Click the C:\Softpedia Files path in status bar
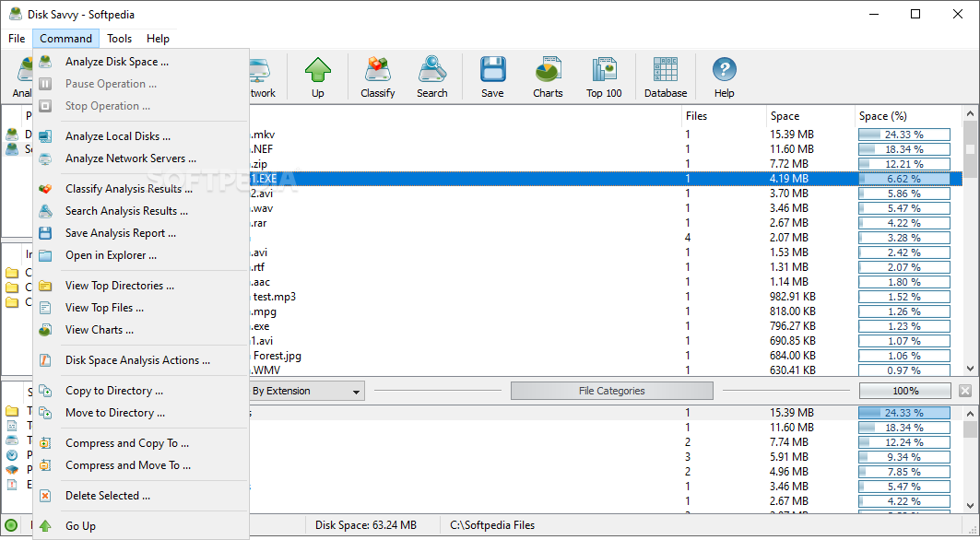980x540 pixels. (x=492, y=525)
